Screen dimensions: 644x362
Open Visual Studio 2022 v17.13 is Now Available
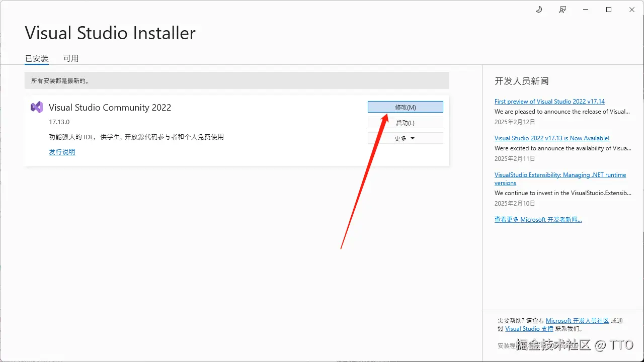(x=551, y=138)
